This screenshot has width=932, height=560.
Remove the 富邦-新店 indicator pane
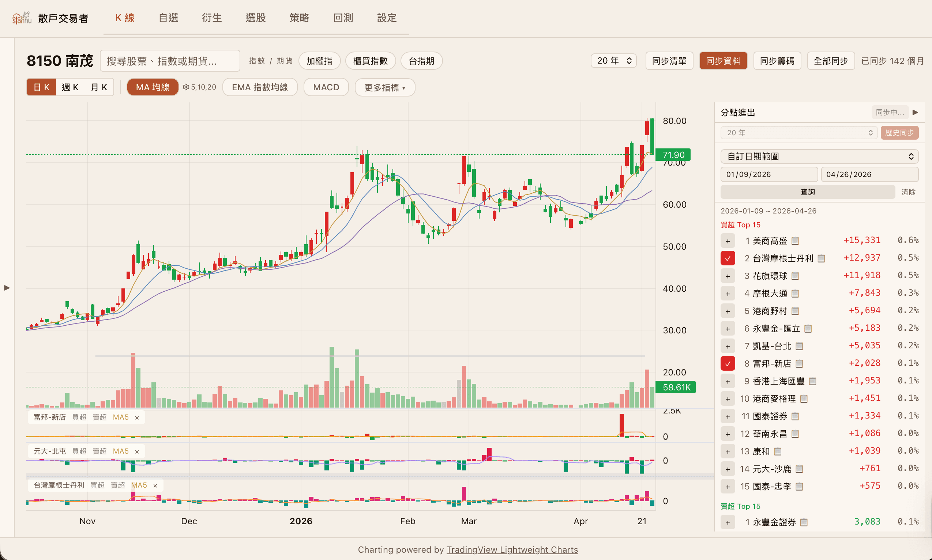[x=137, y=417]
